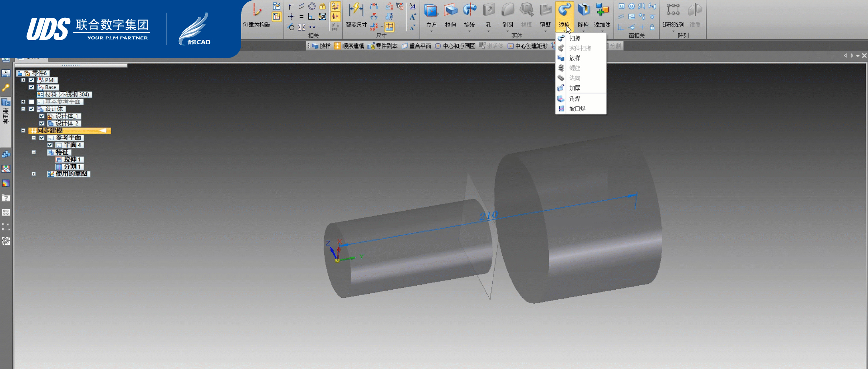Click the 矩形阵列 rectangular pattern tool
The height and width of the screenshot is (369, 868).
(x=673, y=15)
